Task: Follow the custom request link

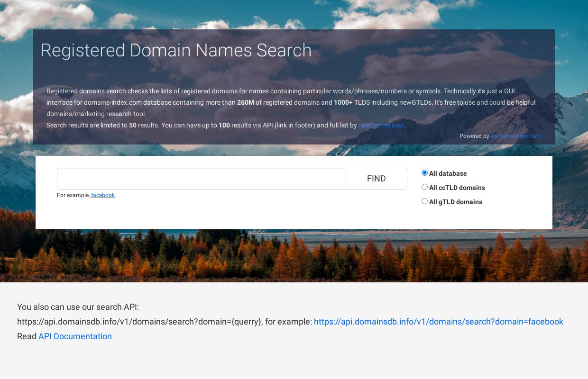Action: pos(381,126)
